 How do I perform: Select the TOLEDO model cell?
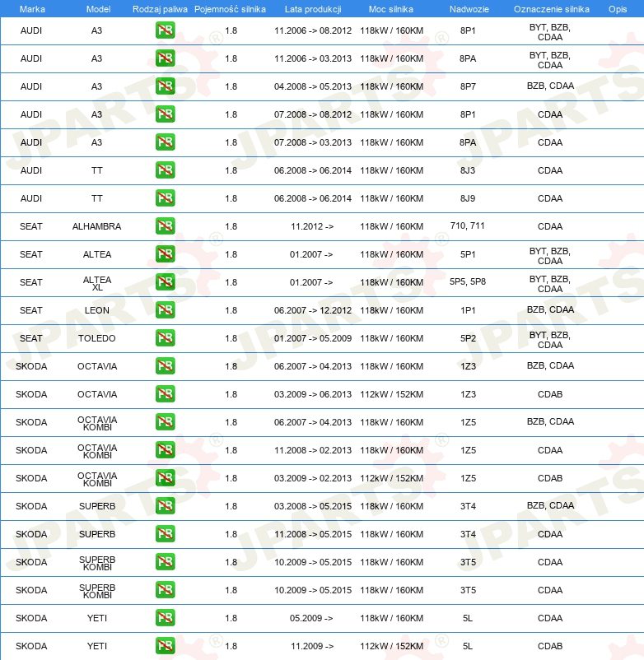click(97, 338)
